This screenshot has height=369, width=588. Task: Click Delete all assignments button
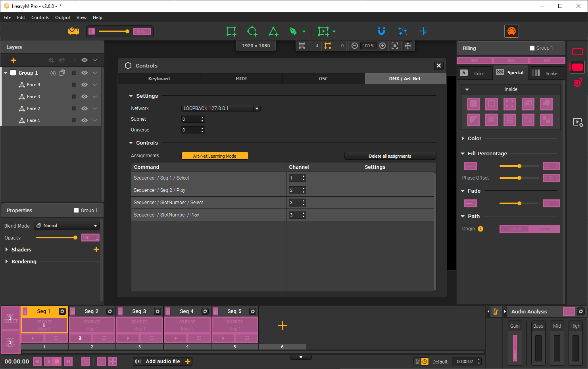[390, 156]
